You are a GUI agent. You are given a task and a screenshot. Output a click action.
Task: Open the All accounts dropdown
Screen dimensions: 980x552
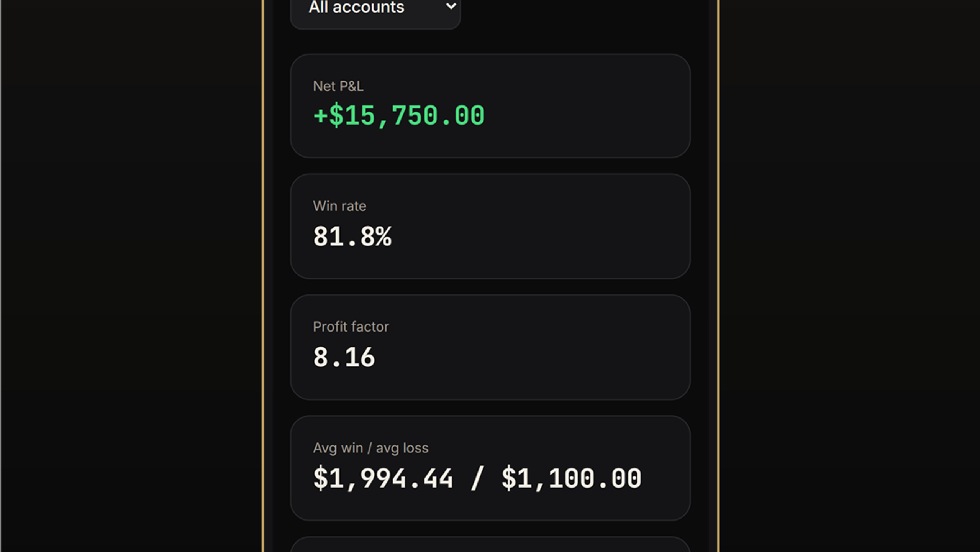click(375, 11)
